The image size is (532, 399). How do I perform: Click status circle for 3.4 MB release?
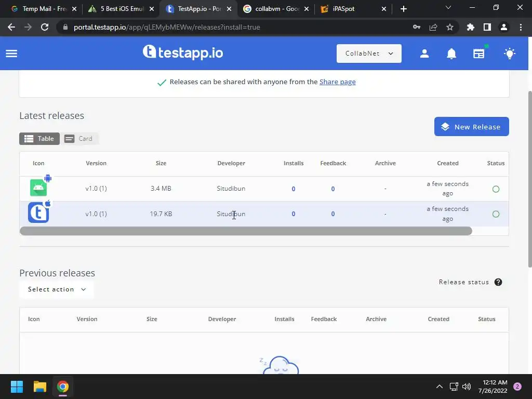point(496,189)
